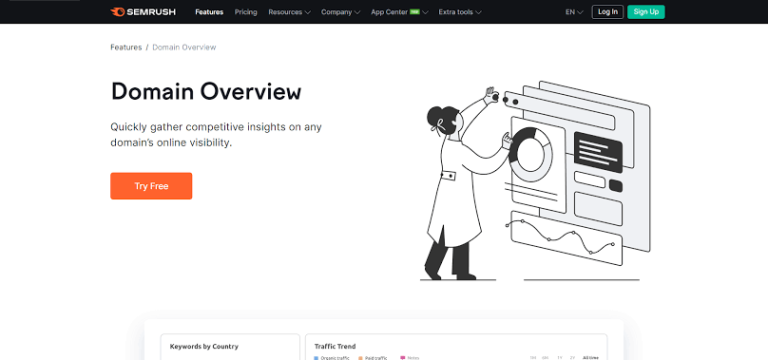Click the Log In button
The height and width of the screenshot is (360, 768).
[607, 12]
